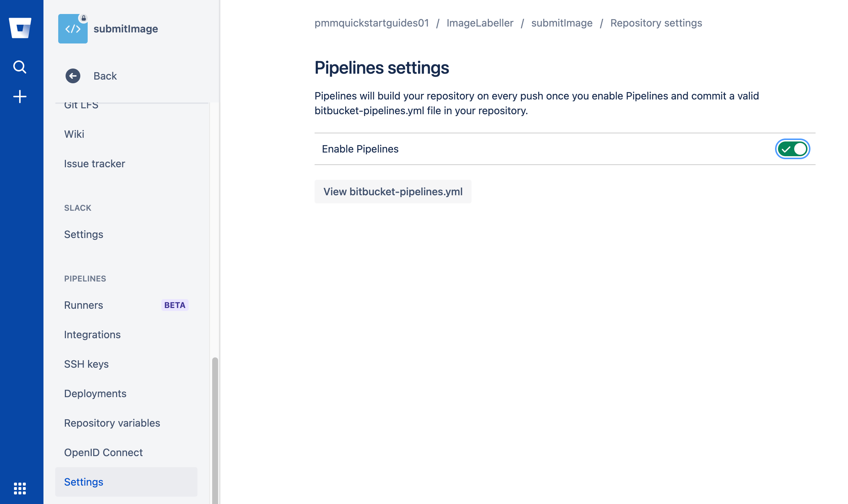Viewport: 848px width, 504px height.
Task: Open the OpenID Connect settings
Action: pos(104,452)
